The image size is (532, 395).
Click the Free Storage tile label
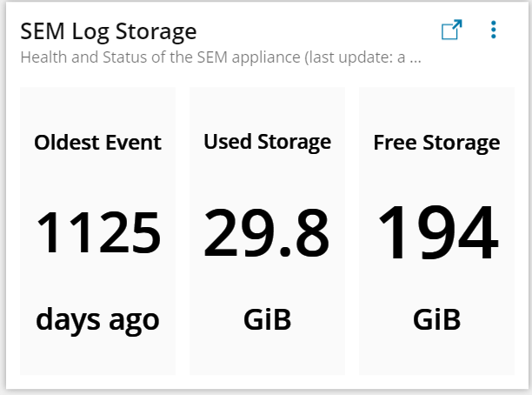point(436,143)
